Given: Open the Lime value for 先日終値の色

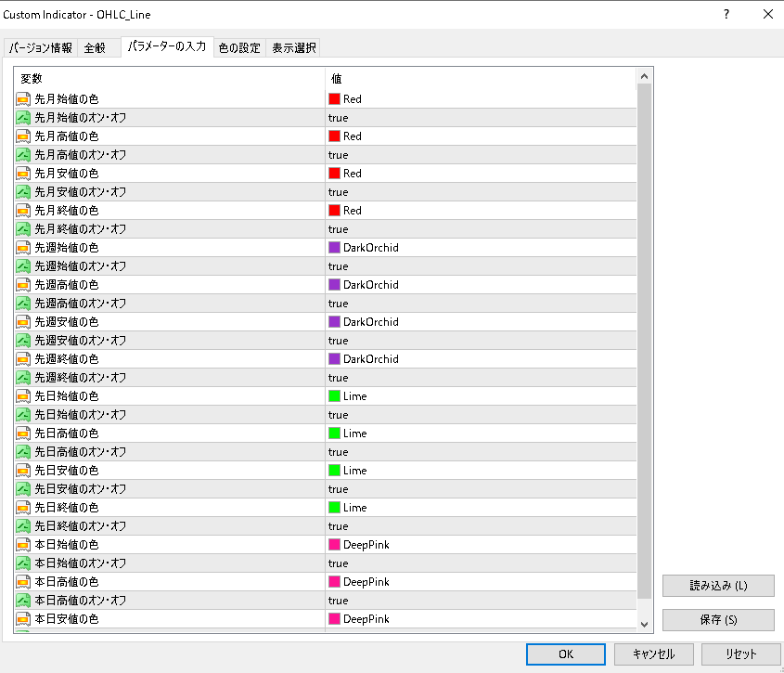Looking at the screenshot, I should pyautogui.click(x=355, y=508).
